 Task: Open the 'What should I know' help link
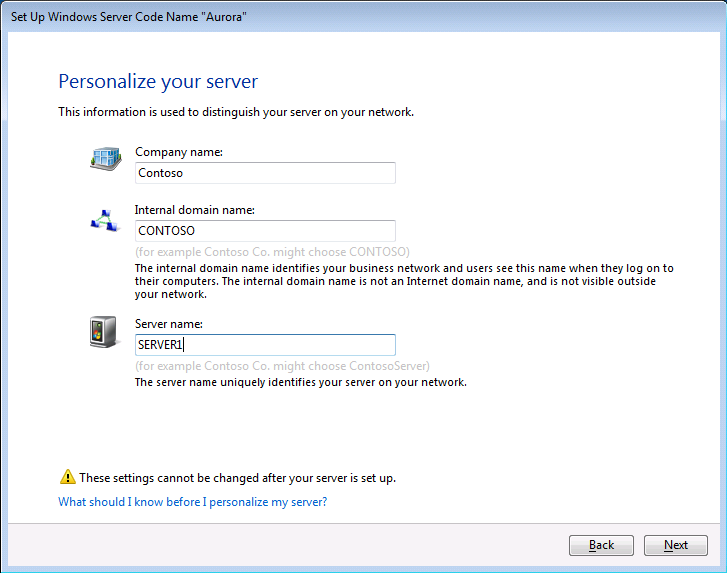click(192, 502)
